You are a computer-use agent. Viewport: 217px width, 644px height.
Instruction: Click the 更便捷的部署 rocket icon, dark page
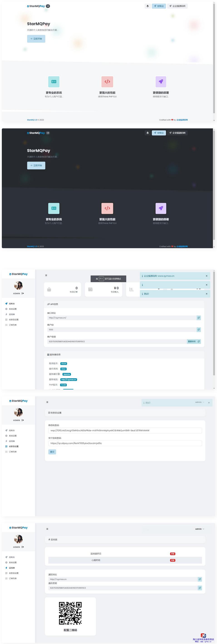click(161, 208)
